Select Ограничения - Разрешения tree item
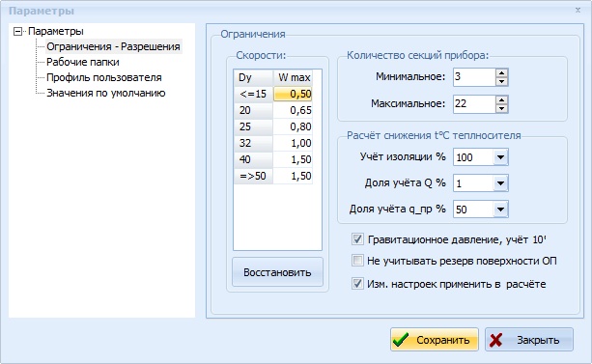592x364 pixels. click(x=113, y=46)
